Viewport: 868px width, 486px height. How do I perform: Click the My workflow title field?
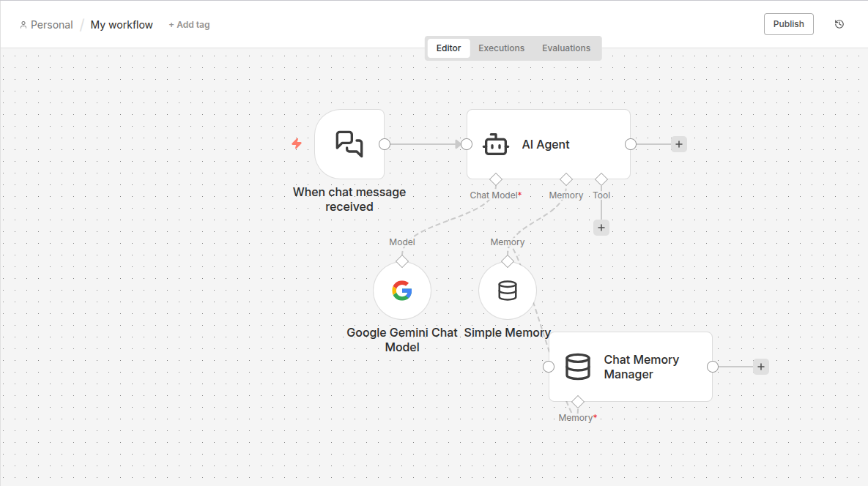122,25
